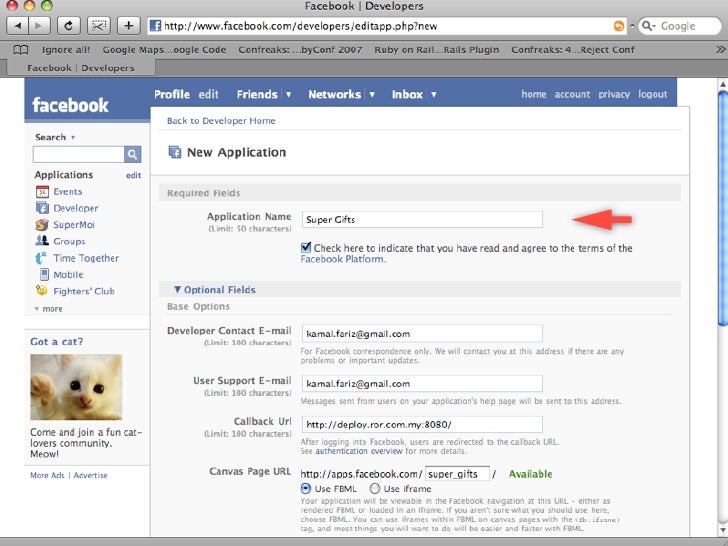Click the Back to Developer Home link
The height and width of the screenshot is (546, 728).
point(221,121)
